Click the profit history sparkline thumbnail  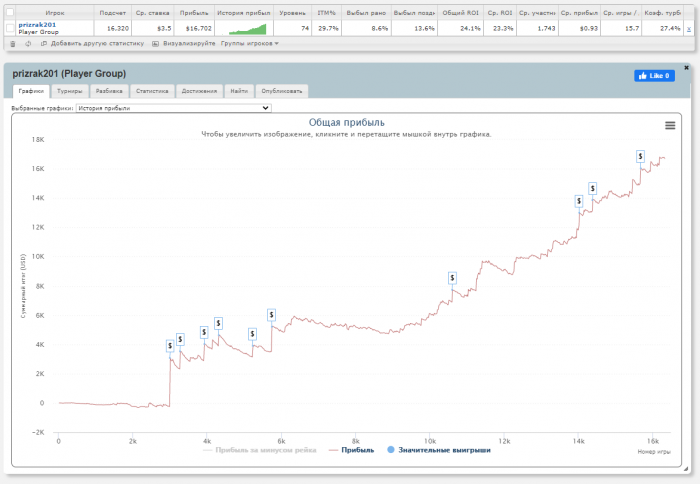pos(244,28)
